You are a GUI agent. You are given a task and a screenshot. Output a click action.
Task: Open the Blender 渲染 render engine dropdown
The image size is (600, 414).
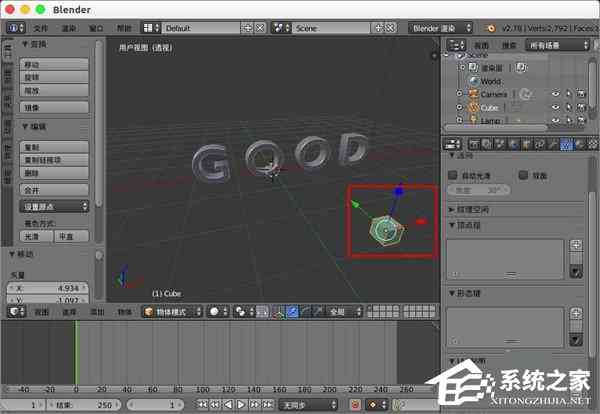[x=441, y=28]
